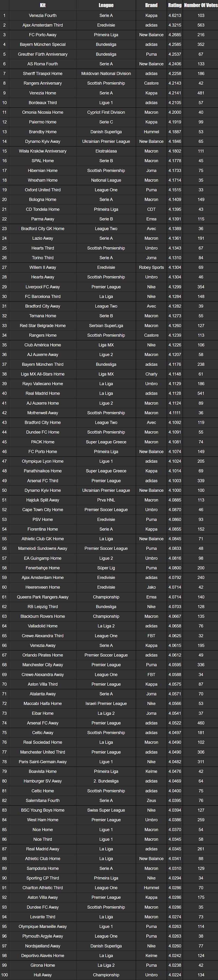Image resolution: width=218 pixels, height=980 pixels.
Task: Select the Bordeaux Third kit cell
Action: tap(43, 103)
